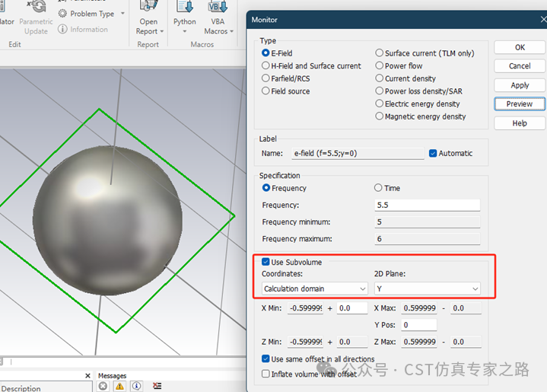Uncheck the Use Subvolume checkbox
This screenshot has width=547, height=392.
(x=266, y=262)
